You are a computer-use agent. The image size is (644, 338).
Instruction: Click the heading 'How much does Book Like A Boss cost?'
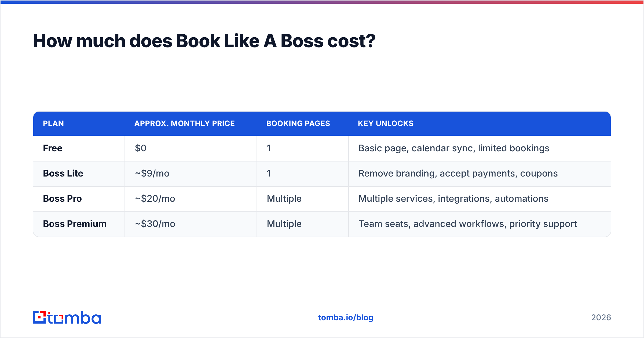[x=204, y=41]
